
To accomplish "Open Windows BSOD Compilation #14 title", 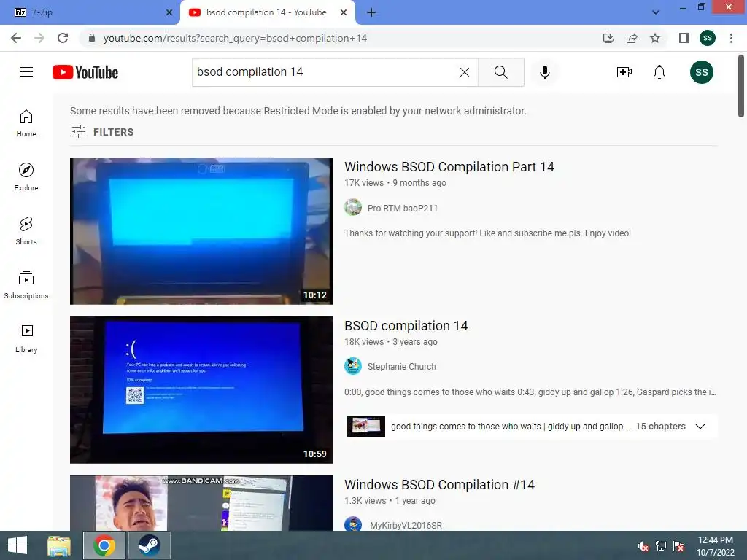I will [x=439, y=485].
